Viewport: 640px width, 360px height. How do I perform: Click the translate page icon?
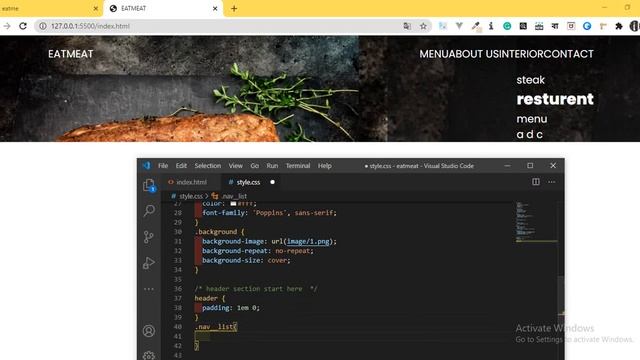coord(407,26)
